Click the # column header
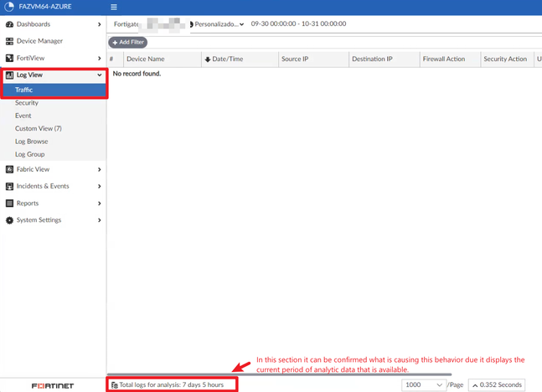The image size is (542, 392). coord(116,59)
